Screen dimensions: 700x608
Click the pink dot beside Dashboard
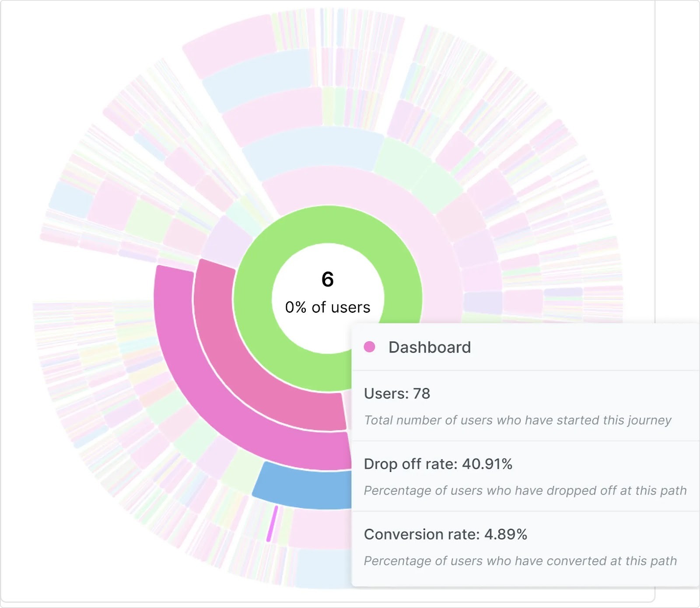[x=370, y=347]
